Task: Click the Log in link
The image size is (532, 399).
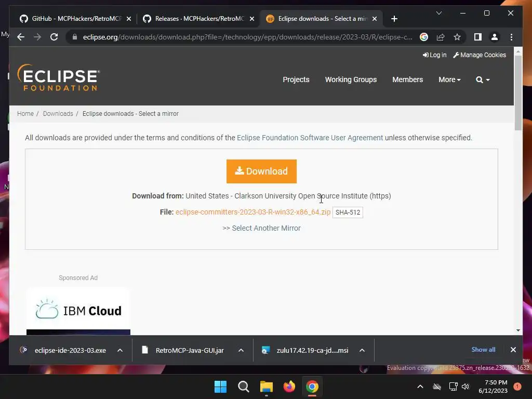Action: click(435, 55)
